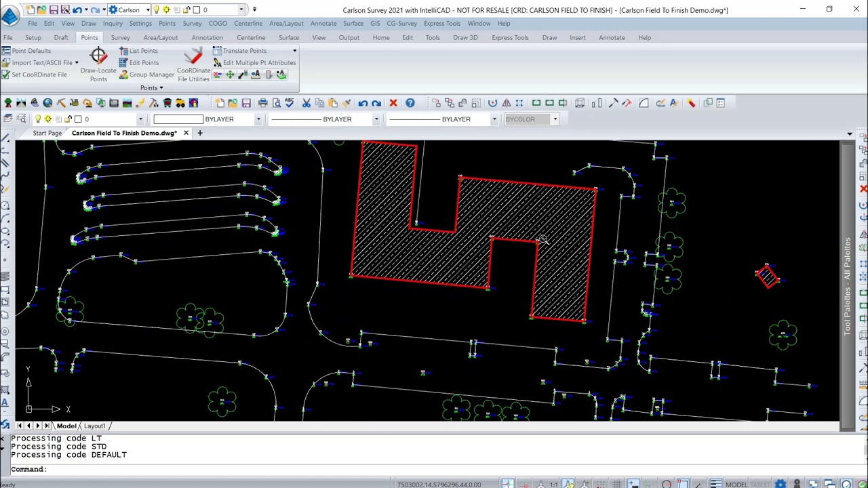The height and width of the screenshot is (488, 868).
Task: Click Edit Points in ribbon
Action: [138, 63]
